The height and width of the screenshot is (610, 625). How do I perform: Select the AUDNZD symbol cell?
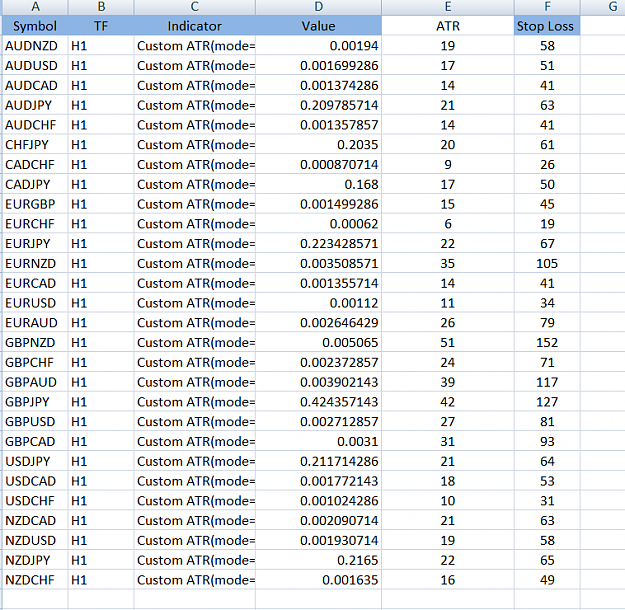35,46
